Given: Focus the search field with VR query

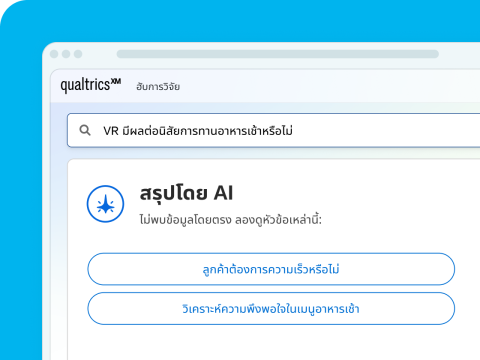Looking at the screenshot, I should [273, 130].
